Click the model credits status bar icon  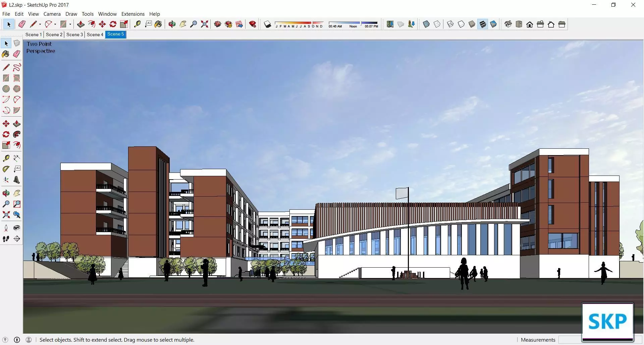tap(17, 340)
